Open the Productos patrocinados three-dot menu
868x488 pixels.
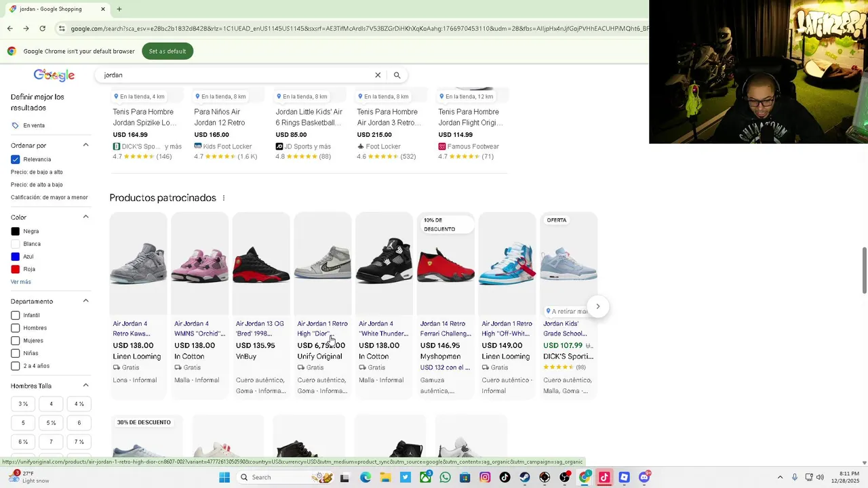pos(223,198)
